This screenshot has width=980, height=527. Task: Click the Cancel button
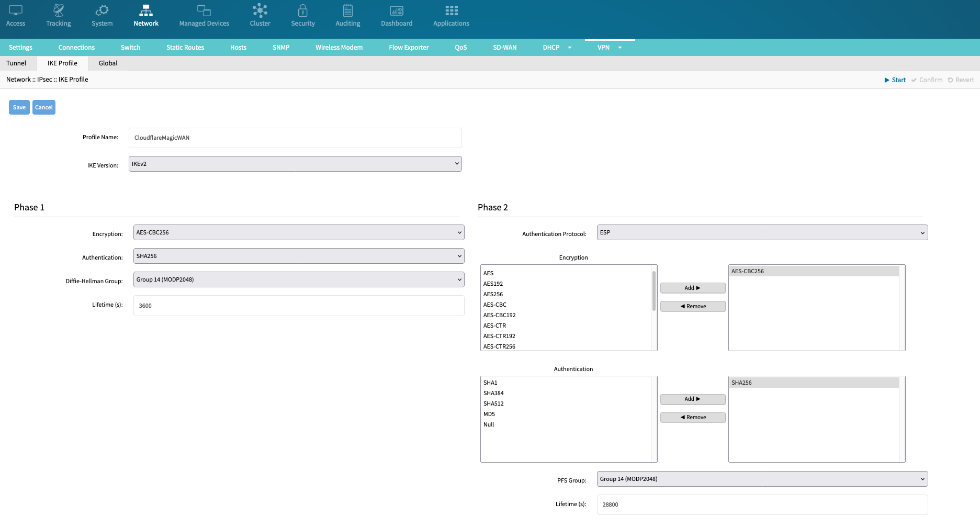(x=44, y=107)
